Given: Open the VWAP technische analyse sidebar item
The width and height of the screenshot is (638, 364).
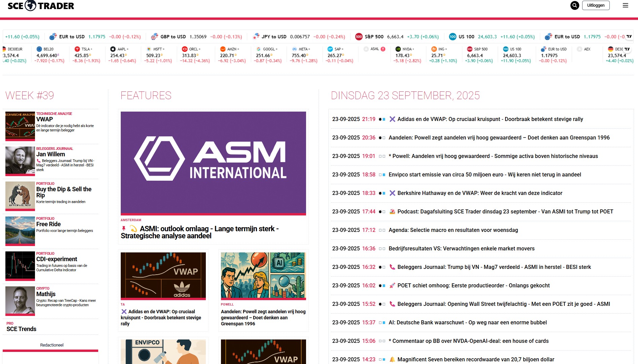Looking at the screenshot, I should pos(51,126).
